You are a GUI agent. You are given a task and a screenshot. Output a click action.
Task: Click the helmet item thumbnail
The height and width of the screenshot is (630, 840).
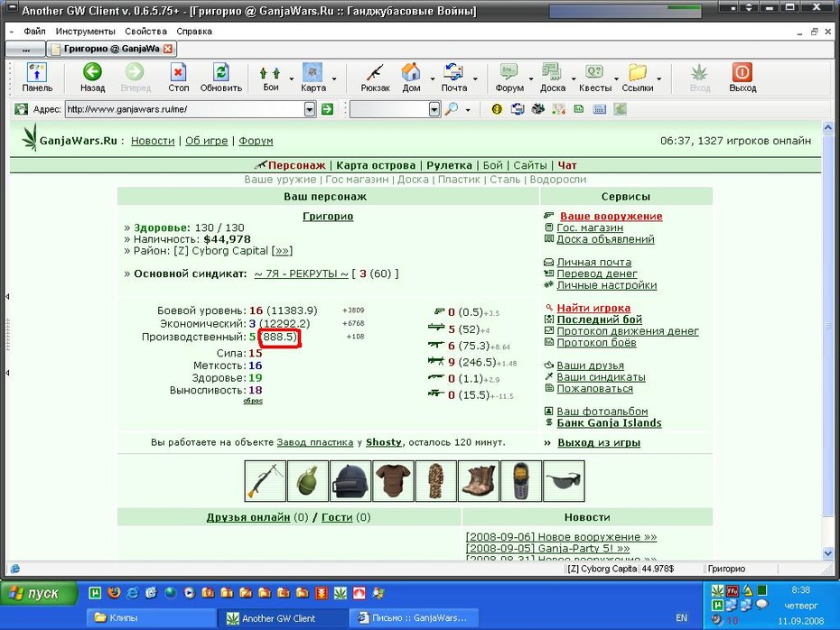click(350, 481)
